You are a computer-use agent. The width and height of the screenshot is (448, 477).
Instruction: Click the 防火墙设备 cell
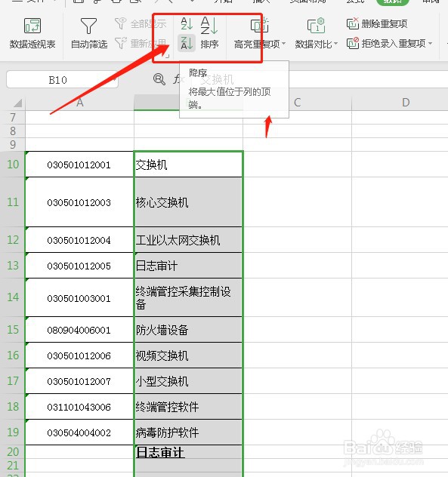point(188,330)
